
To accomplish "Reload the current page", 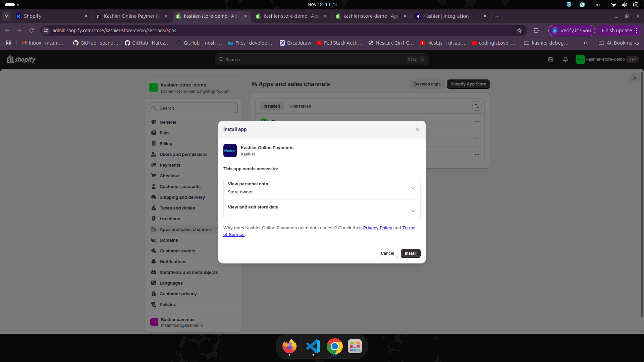I will click(x=32, y=31).
